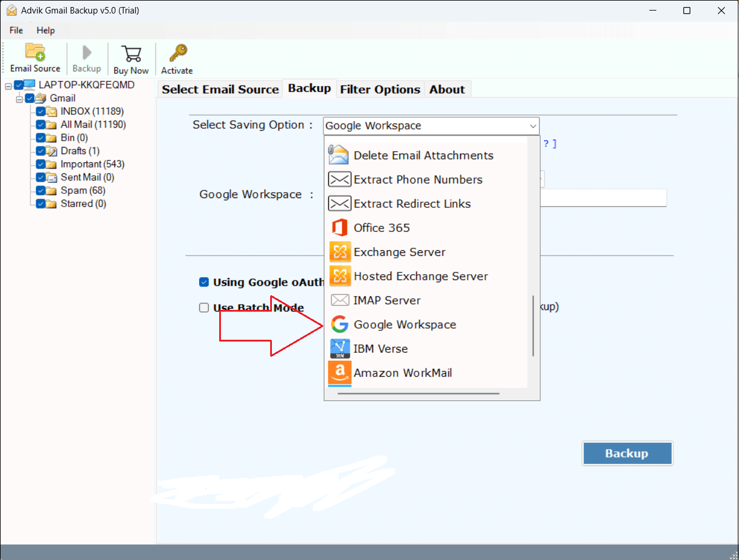Click the Drafts folder icon
The width and height of the screenshot is (739, 560).
coord(52,151)
